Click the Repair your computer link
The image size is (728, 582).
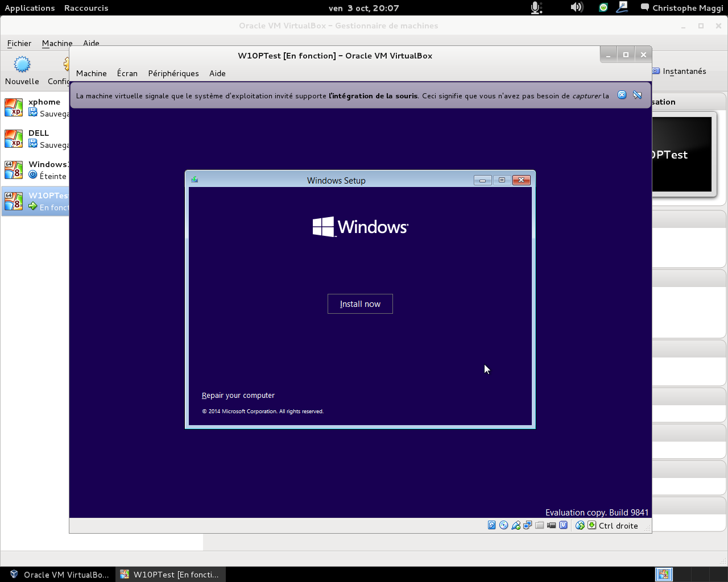(x=238, y=395)
